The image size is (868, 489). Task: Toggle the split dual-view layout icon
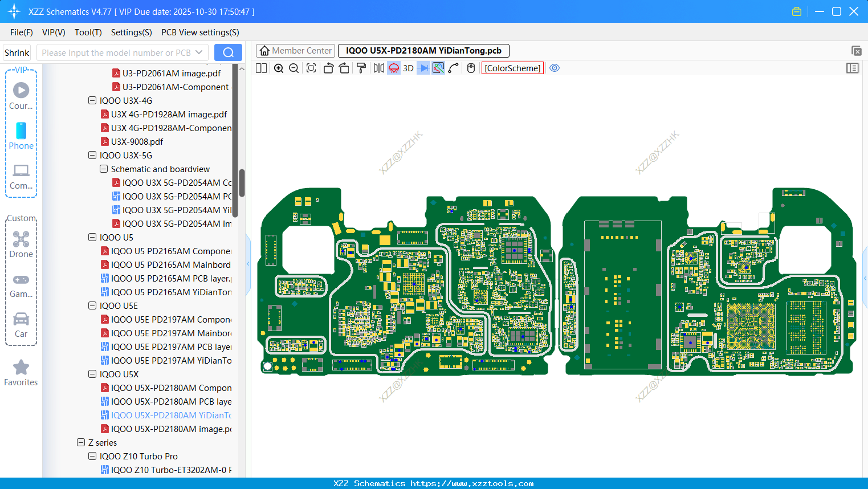(x=262, y=68)
